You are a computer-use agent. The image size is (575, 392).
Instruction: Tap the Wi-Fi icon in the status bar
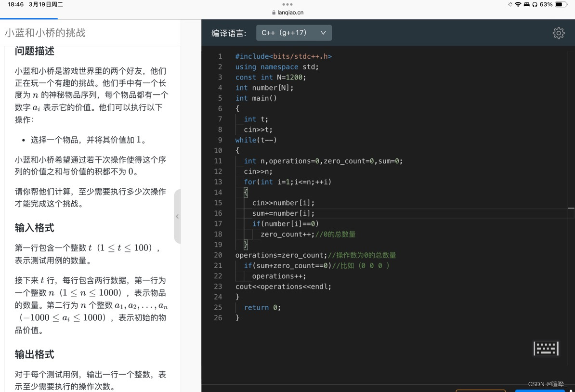coord(518,4)
